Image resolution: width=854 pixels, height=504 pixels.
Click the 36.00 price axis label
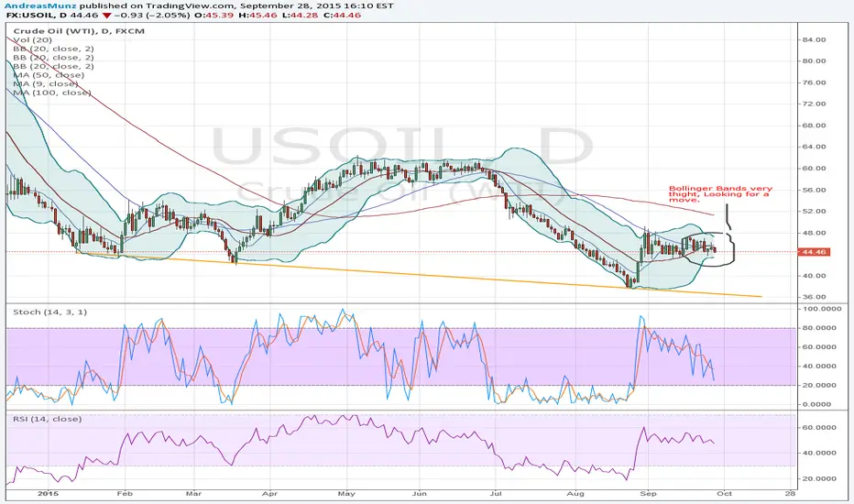[814, 298]
